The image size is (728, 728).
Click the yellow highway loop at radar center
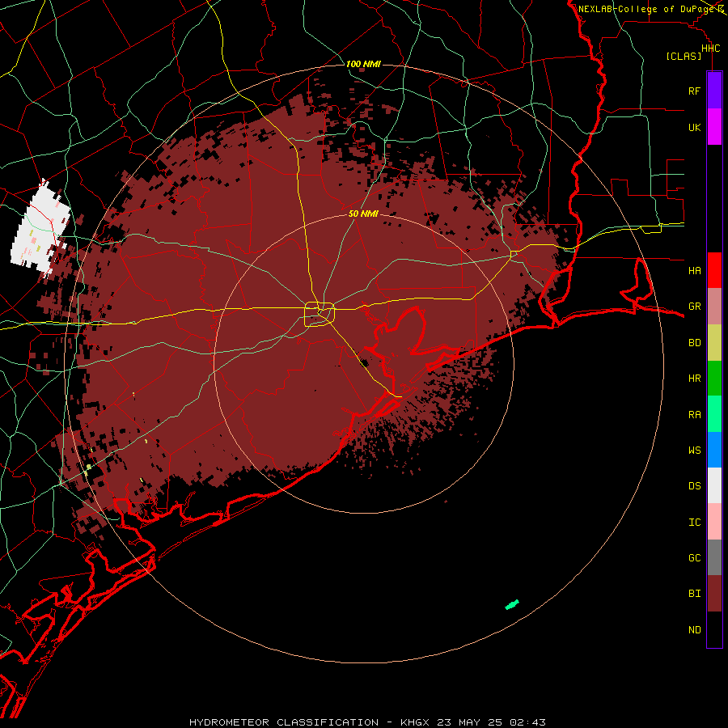(320, 314)
